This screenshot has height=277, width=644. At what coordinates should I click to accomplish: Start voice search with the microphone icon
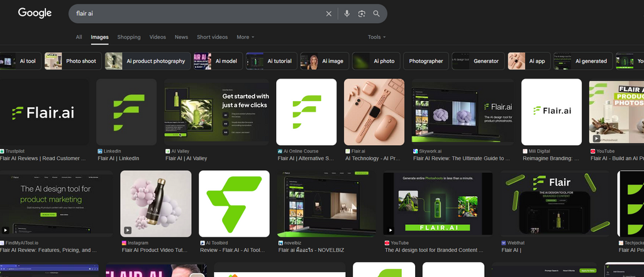347,14
